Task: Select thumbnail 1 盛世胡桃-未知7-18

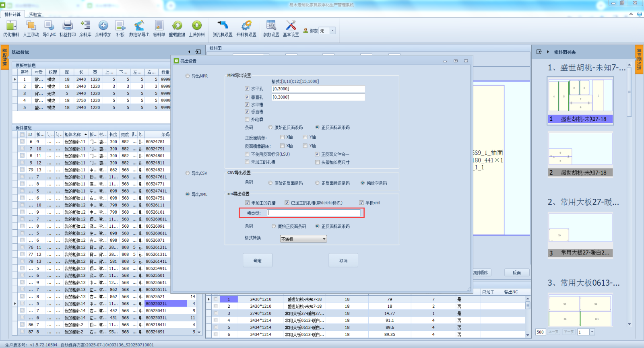Action: click(580, 100)
